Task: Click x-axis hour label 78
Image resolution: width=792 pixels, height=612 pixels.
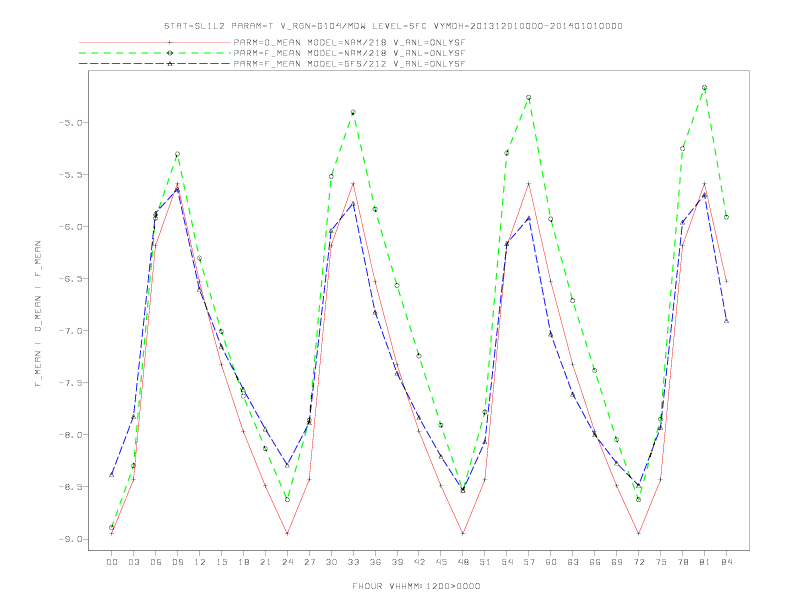Action: pos(682,562)
